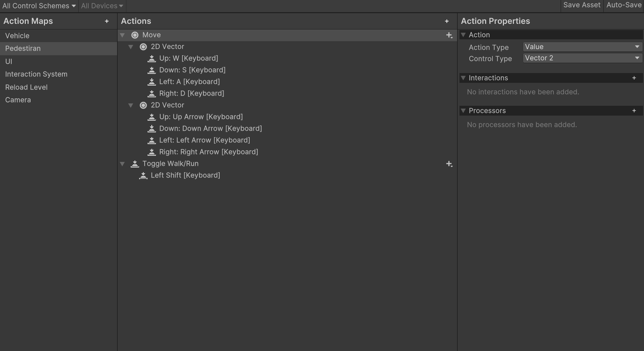The image size is (644, 351).
Task: Collapse the Action properties section
Action: (x=463, y=35)
